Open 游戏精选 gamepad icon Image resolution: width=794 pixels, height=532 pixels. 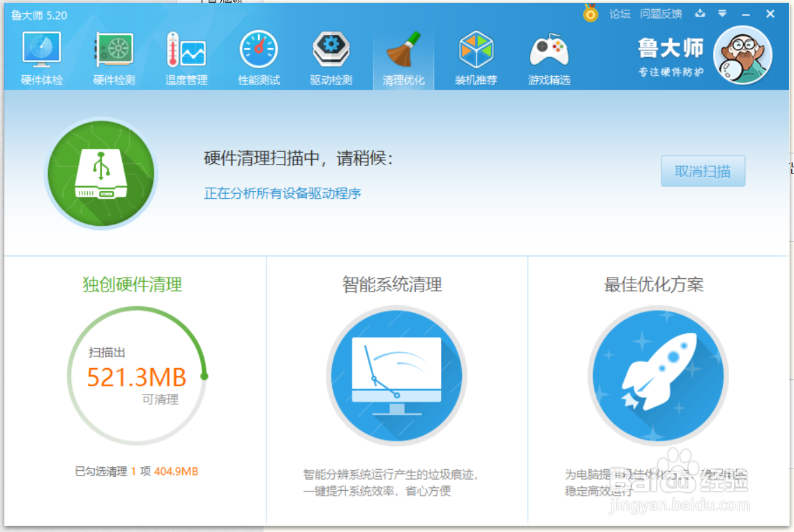click(549, 59)
